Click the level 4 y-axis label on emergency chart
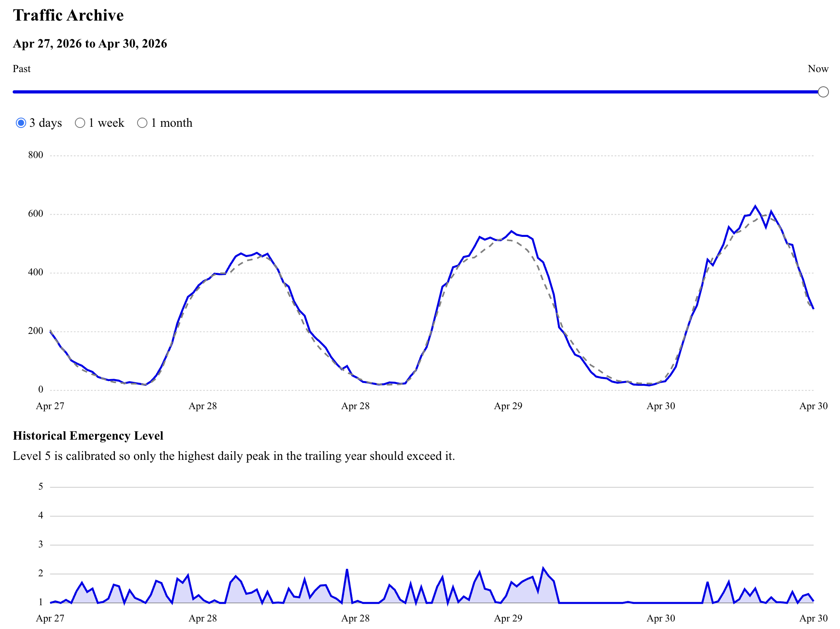 (x=40, y=515)
